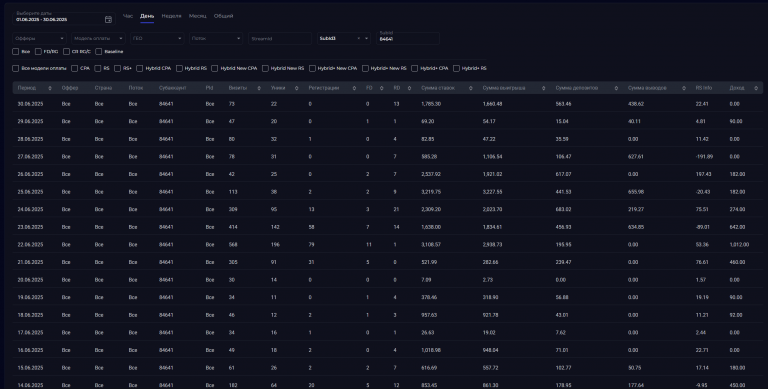Click the deposits value 683.02
The height and width of the screenshot is (389, 768).
[x=563, y=209]
